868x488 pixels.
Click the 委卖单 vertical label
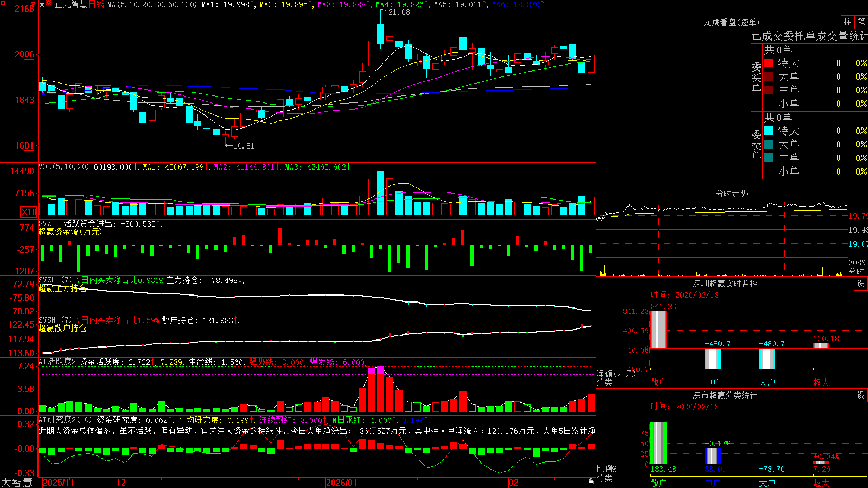point(756,145)
